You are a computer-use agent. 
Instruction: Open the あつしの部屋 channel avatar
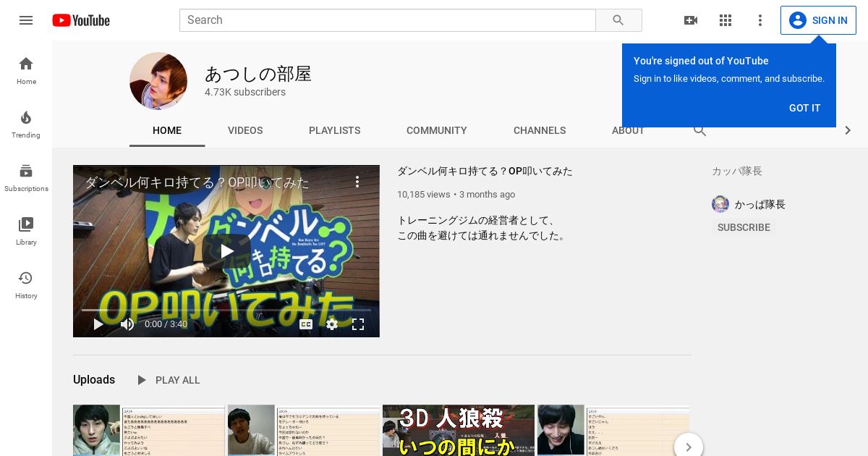tap(158, 81)
